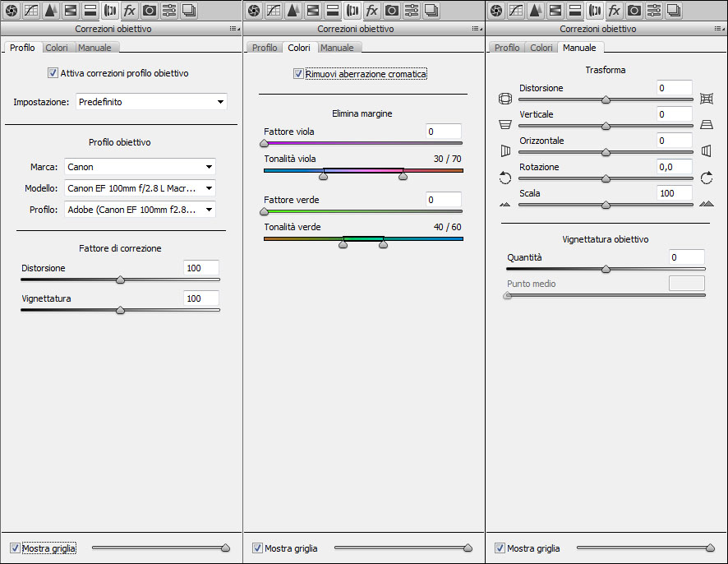The image size is (728, 564).
Task: Click the Snapshots icon in the right panel
Action: point(674,11)
